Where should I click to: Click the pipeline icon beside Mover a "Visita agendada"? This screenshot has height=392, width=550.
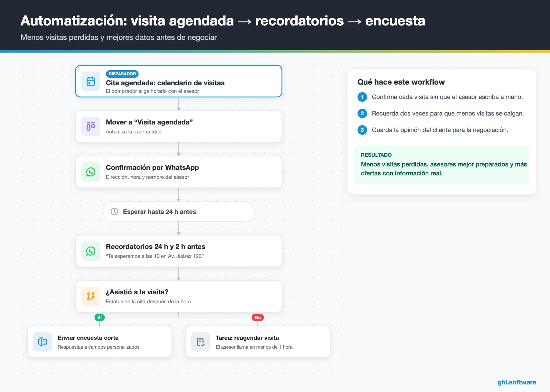coord(91,127)
